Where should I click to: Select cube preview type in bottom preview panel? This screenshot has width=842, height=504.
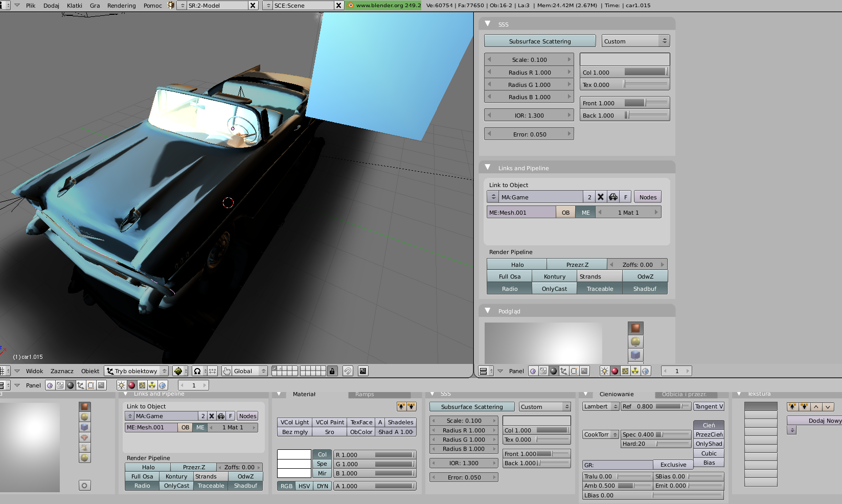pos(85,427)
